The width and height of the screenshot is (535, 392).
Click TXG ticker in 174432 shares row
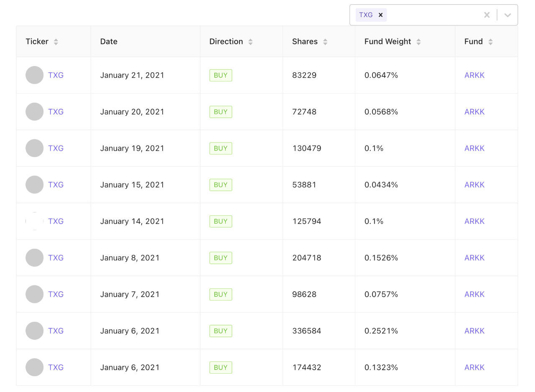[x=56, y=367]
